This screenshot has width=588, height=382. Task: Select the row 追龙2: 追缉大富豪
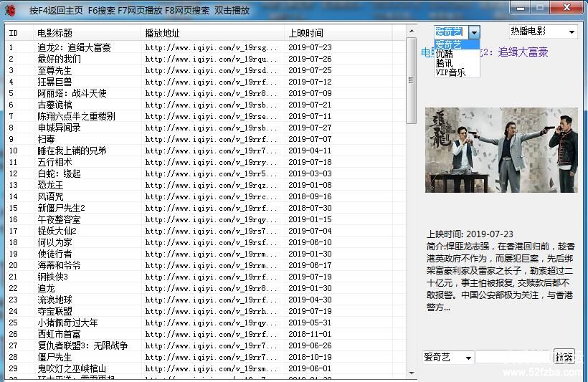click(206, 47)
